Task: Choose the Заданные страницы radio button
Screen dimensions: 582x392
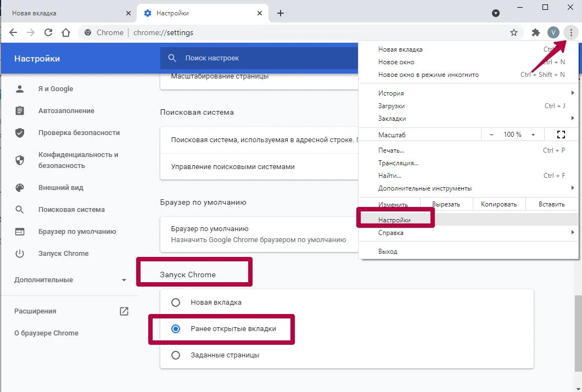Action: [x=176, y=355]
